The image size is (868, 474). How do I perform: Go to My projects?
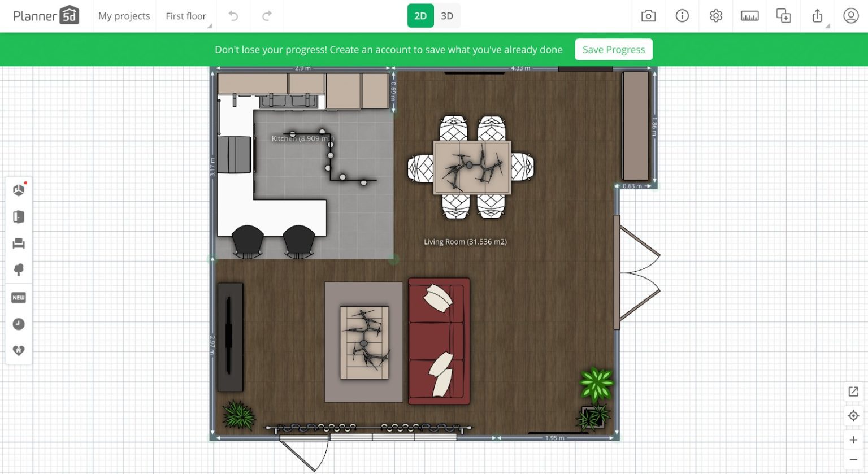click(x=123, y=16)
